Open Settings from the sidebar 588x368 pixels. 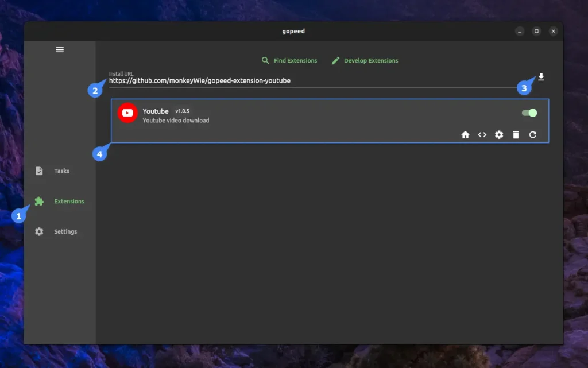click(65, 231)
